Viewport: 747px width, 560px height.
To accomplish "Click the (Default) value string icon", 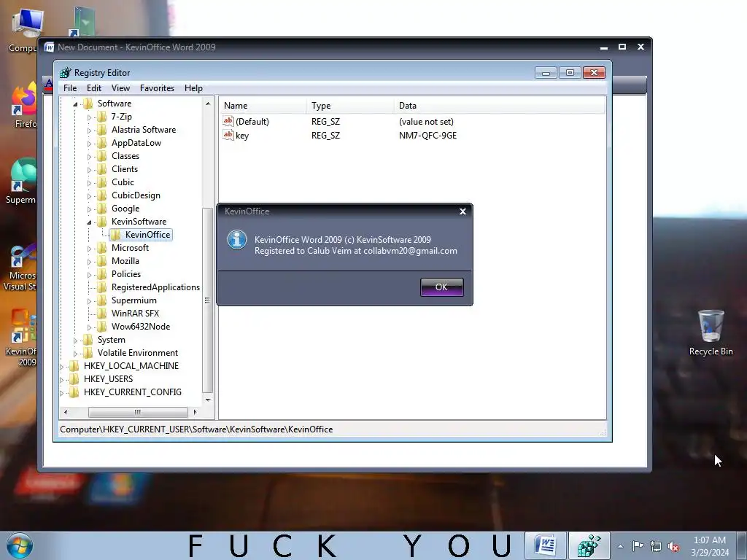I will click(x=228, y=122).
